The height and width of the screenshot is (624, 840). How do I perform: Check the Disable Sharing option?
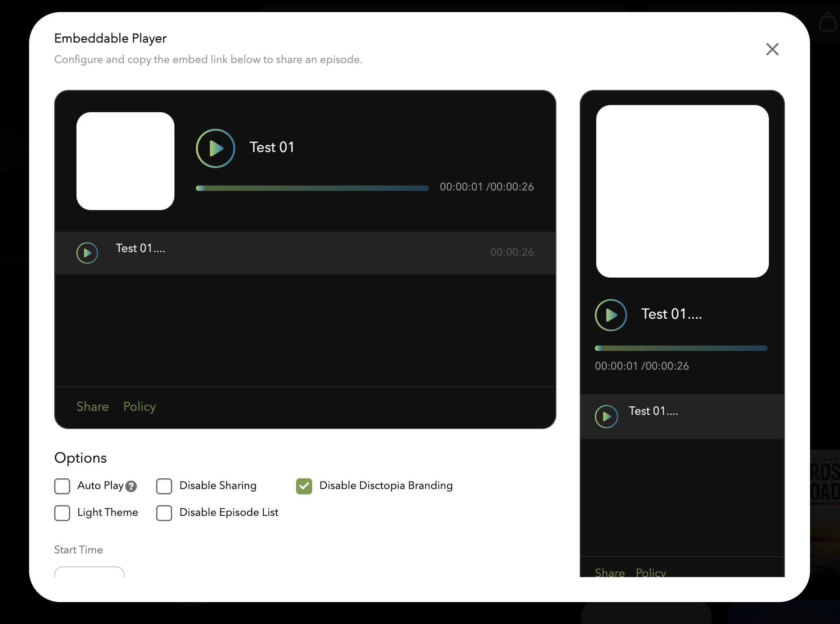(164, 486)
